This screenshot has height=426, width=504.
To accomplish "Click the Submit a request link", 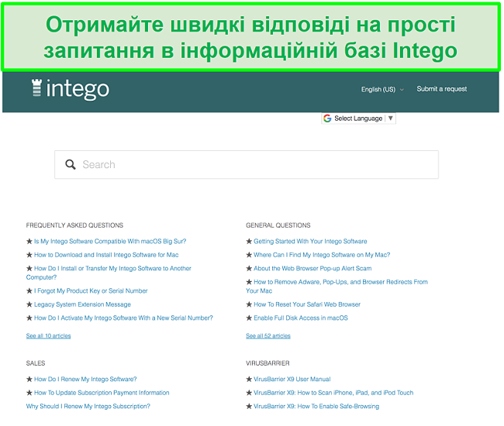I will [x=442, y=89].
